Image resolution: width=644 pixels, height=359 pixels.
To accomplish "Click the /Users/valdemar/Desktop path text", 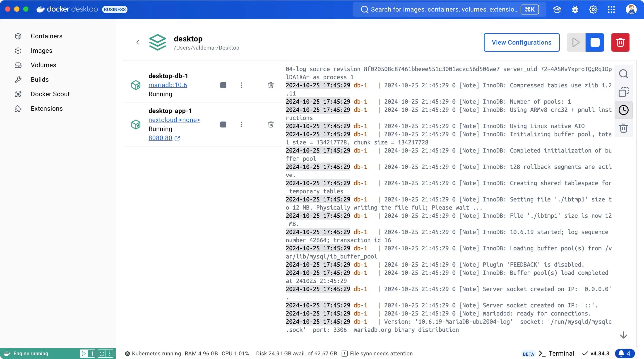I will 207,48.
